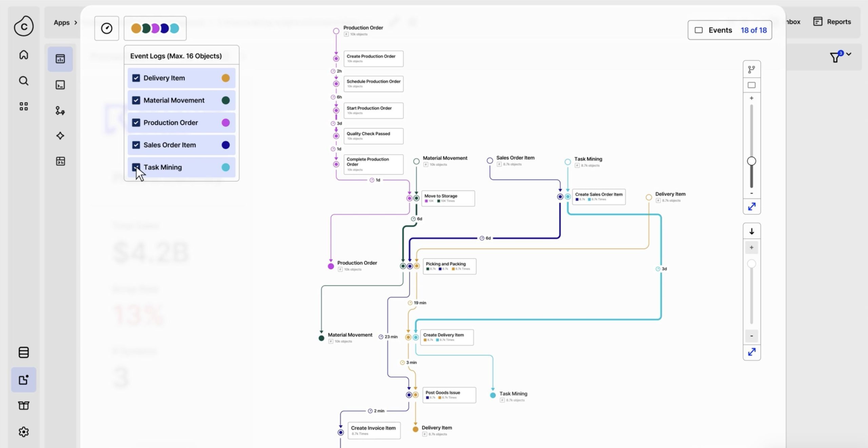Click the branch layout icon in zoom panel
The image size is (868, 448).
coord(751,69)
